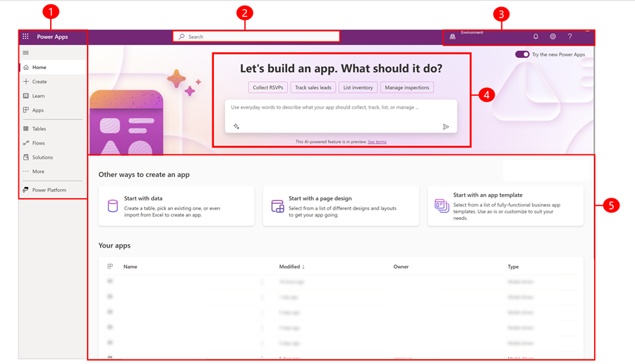Click the Environment picker icon
The image size is (635, 364).
[x=452, y=37]
